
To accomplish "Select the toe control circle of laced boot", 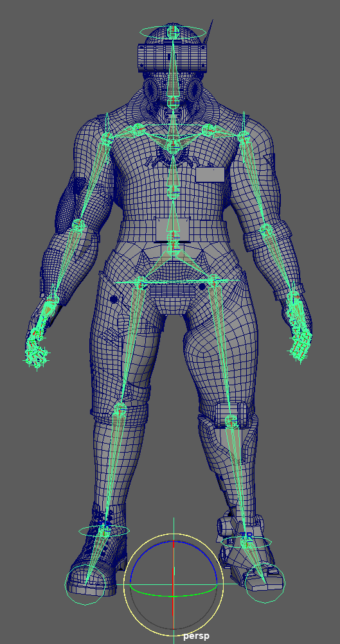I will (85, 584).
